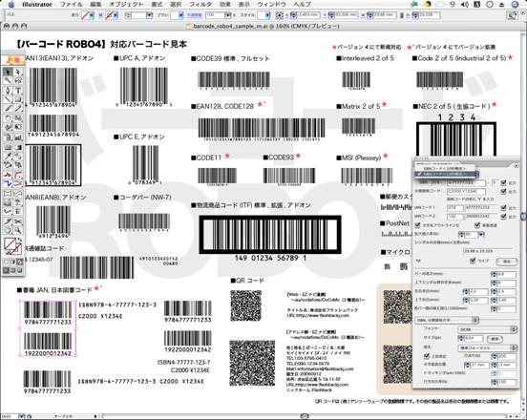Open Spotlight search in menu bar
Viewport: 527px width, 420px height.
tap(516, 5)
